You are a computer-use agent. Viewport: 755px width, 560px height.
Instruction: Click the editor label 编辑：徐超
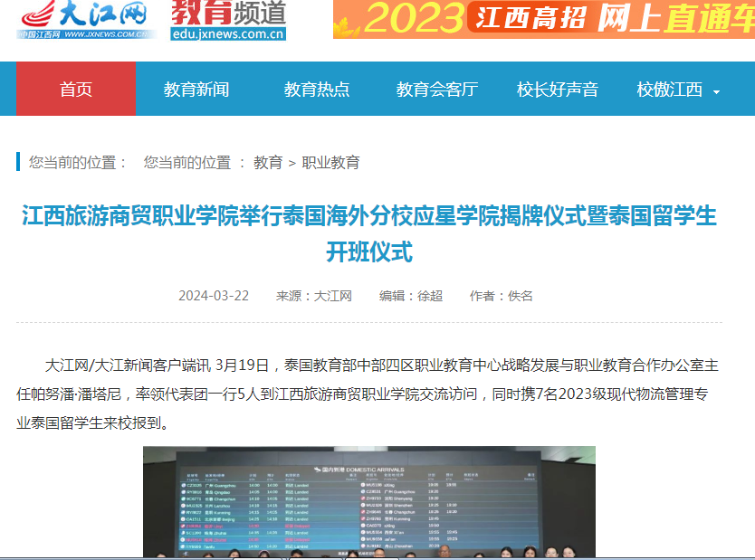point(411,296)
